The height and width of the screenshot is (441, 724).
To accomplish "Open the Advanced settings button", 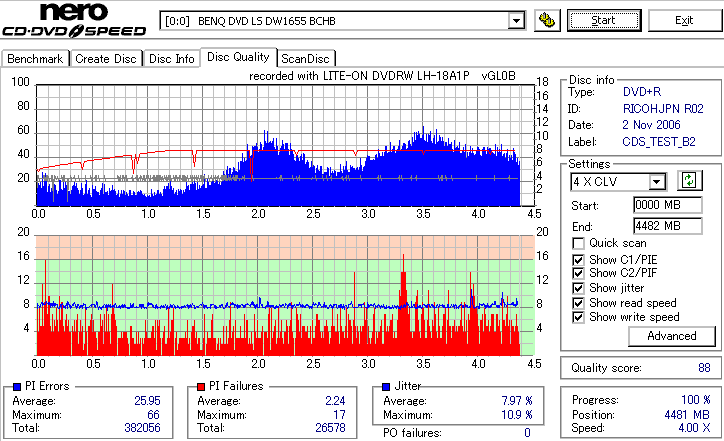I will pyautogui.click(x=671, y=336).
